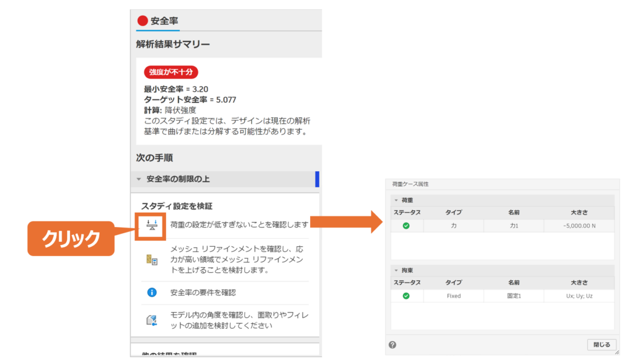Viewport: 635px width, 364px height.
Task: Click the blue scrollbar thumb in results panel
Action: (317, 179)
